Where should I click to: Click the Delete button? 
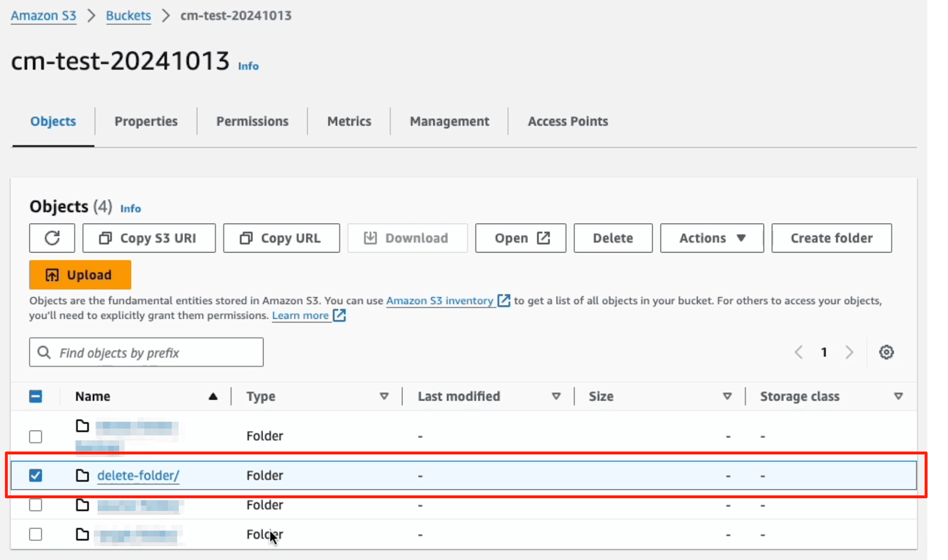pos(613,238)
